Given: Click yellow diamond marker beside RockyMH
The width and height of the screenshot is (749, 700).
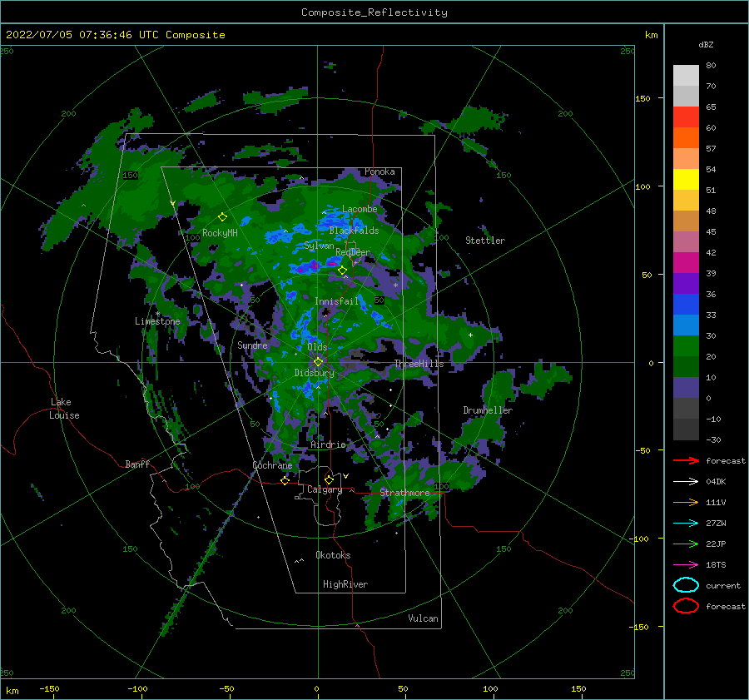Looking at the screenshot, I should (x=222, y=217).
